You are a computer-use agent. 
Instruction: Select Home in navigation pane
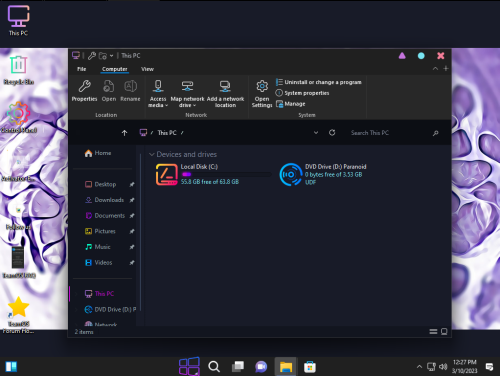98,153
